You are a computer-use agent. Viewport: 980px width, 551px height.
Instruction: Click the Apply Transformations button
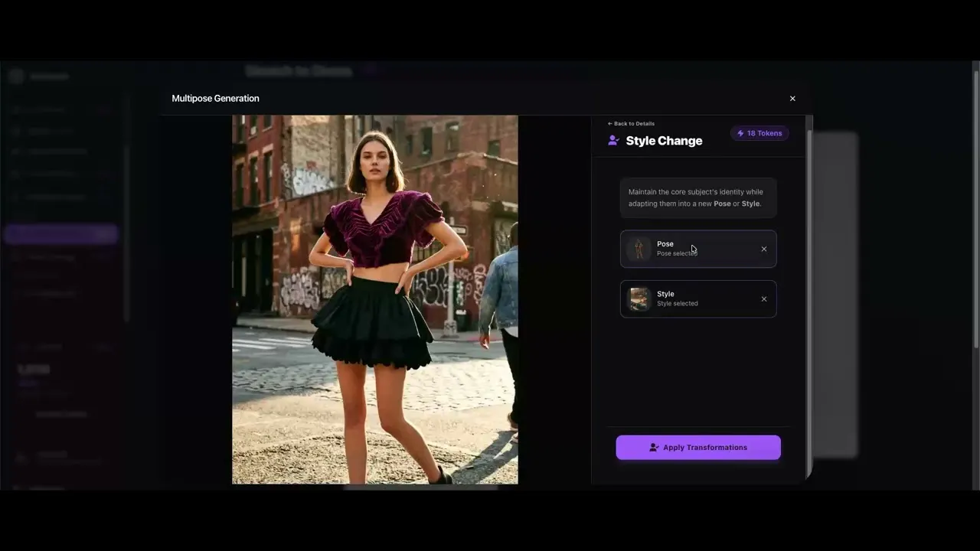coord(698,448)
